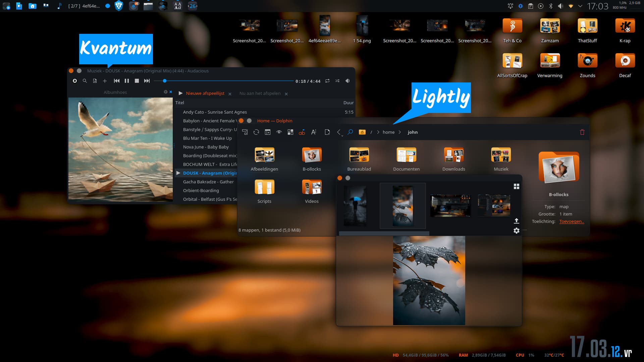
Task: Pause playback in Audacious
Action: pos(127,81)
